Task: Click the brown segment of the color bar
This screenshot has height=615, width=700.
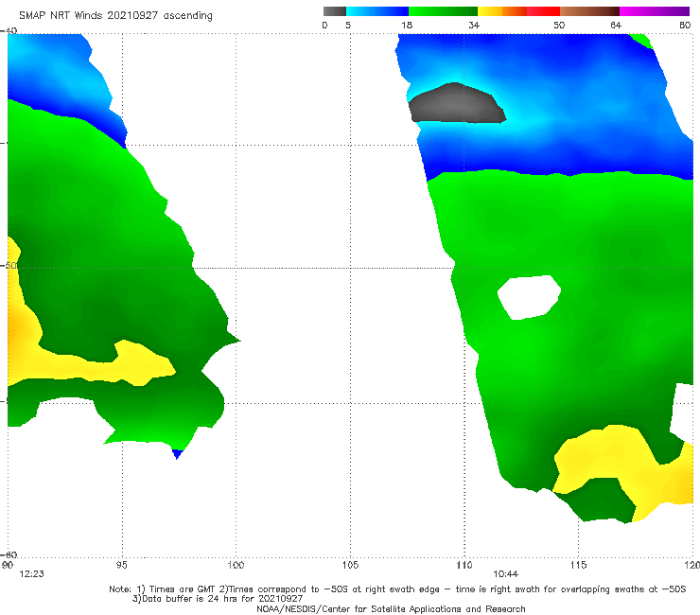Action: pos(589,11)
